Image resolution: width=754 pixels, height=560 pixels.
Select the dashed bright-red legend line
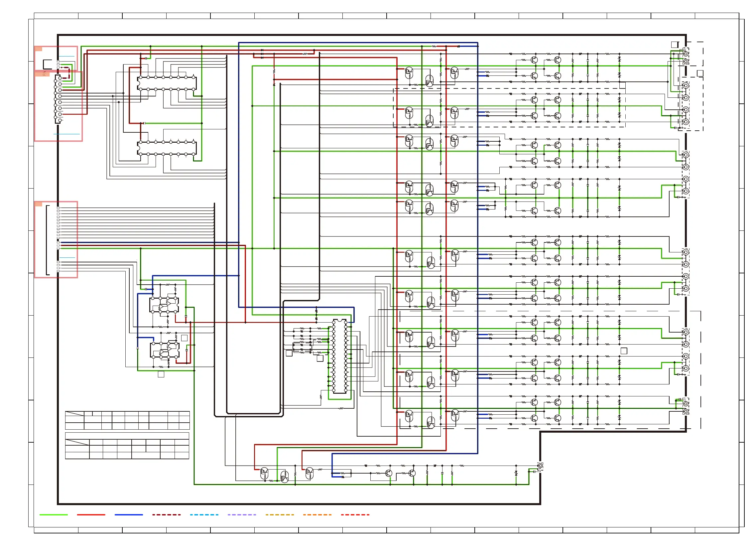[x=355, y=514]
